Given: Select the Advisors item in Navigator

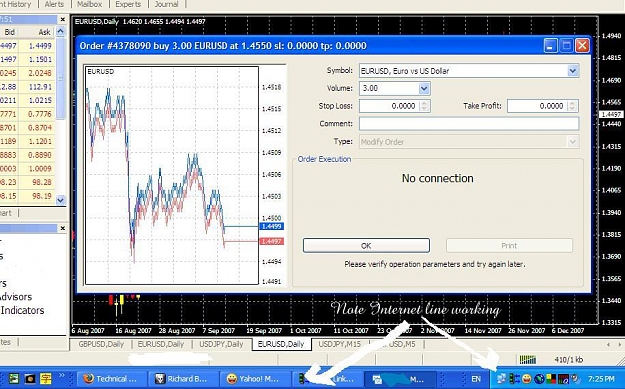Looking at the screenshot, I should tap(16, 297).
